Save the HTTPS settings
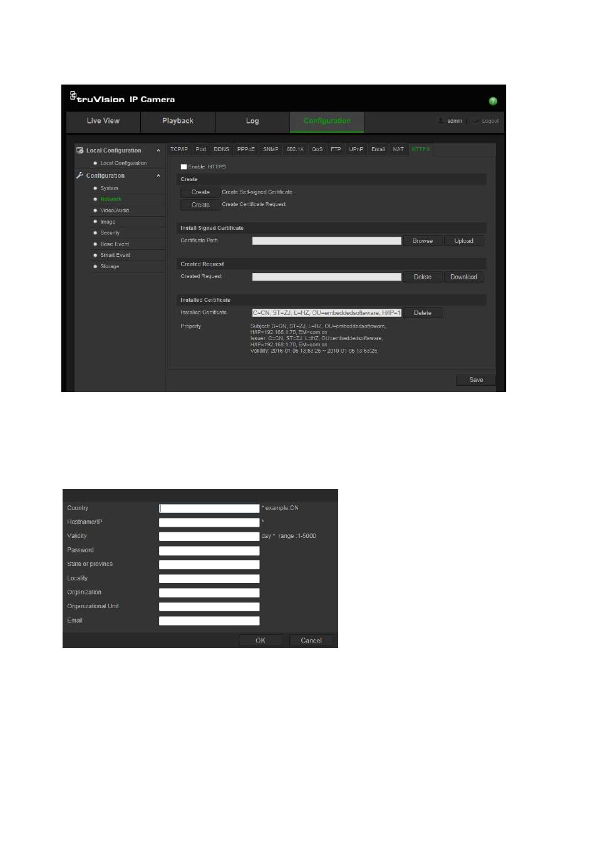 (x=476, y=380)
